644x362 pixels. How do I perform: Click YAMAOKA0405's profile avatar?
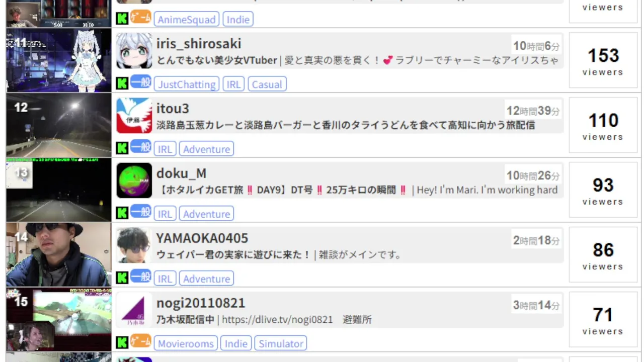134,245
